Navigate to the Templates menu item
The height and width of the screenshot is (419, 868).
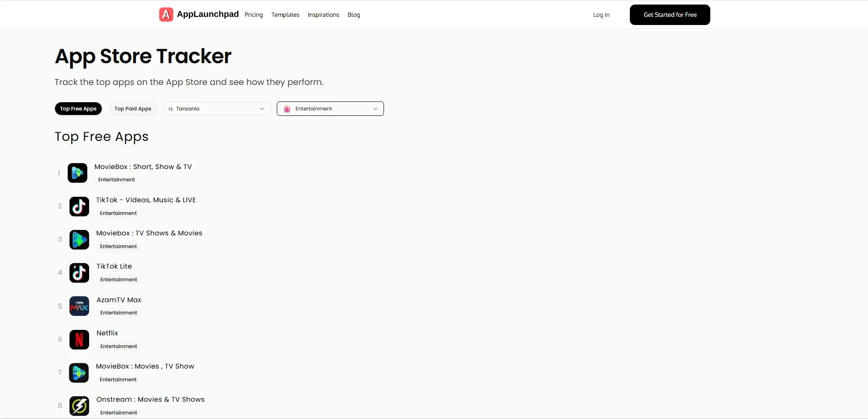pos(285,15)
